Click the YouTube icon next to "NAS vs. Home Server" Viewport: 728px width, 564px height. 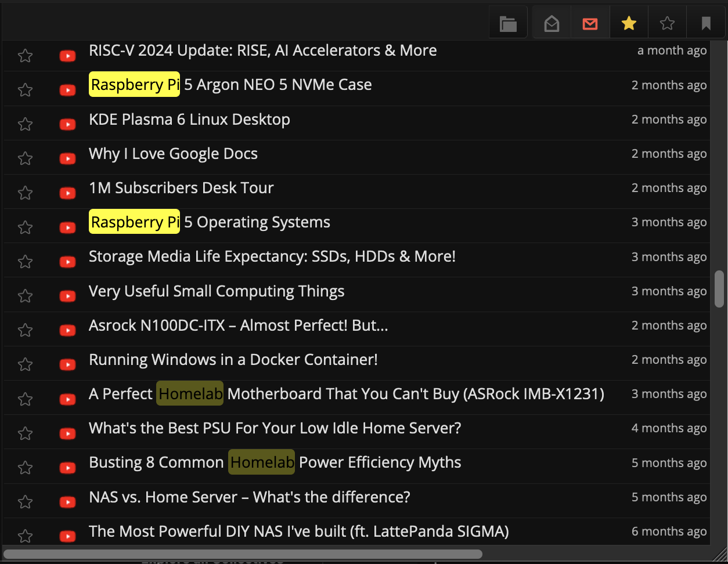click(x=67, y=502)
